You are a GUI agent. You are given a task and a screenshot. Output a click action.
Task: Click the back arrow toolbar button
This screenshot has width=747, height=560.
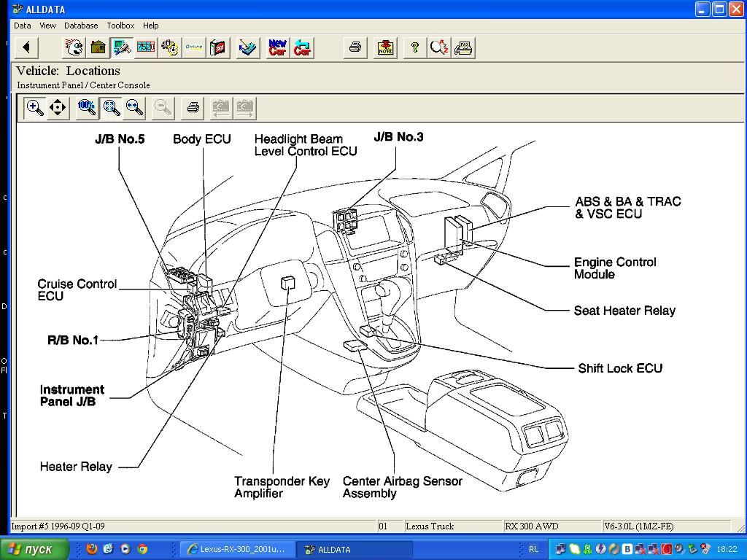click(x=26, y=48)
